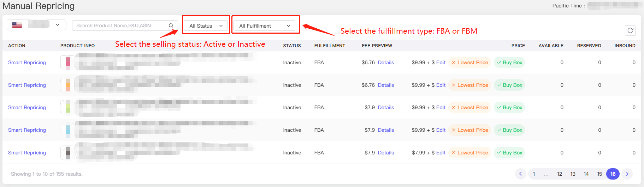Click Lowest Price tag in orange product row
Screen dimensions: 644x187
coord(470,85)
